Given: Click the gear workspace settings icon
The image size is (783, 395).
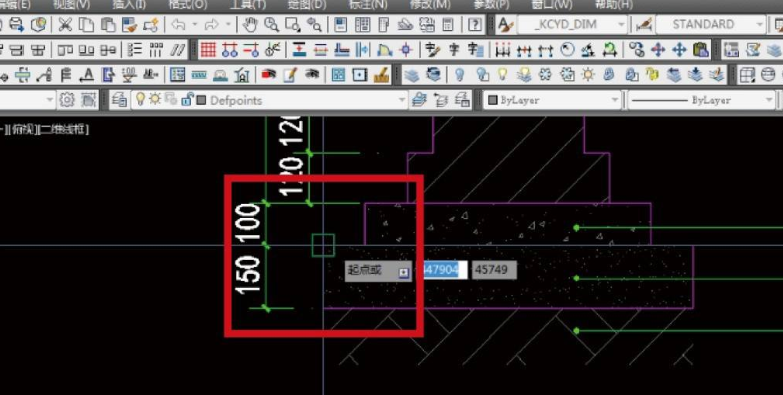Looking at the screenshot, I should click(67, 100).
